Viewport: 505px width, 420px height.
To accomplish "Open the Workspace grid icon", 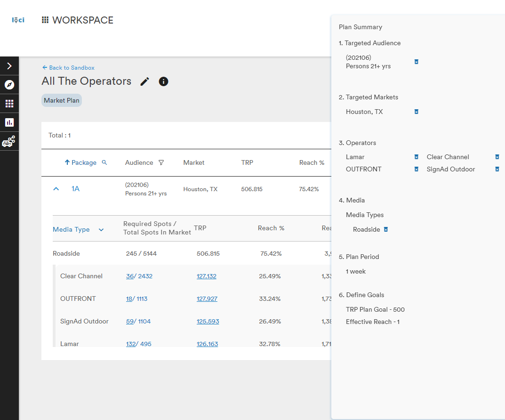I will pos(45,20).
